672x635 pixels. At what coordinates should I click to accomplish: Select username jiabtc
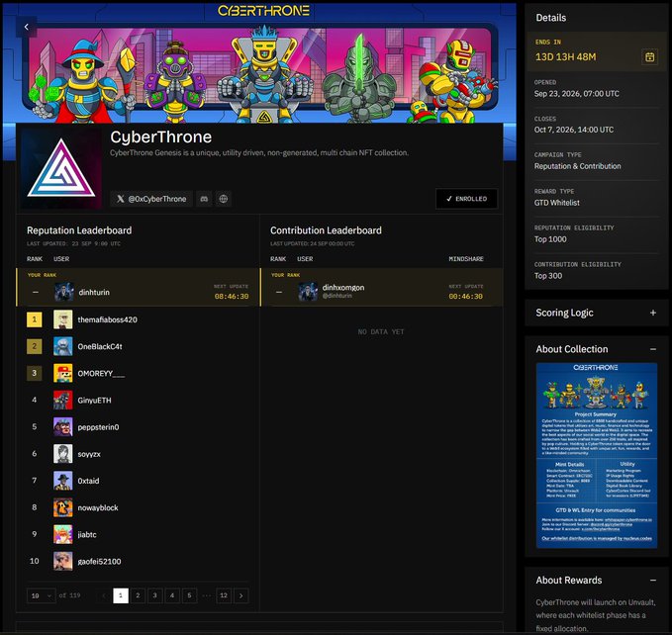87,535
